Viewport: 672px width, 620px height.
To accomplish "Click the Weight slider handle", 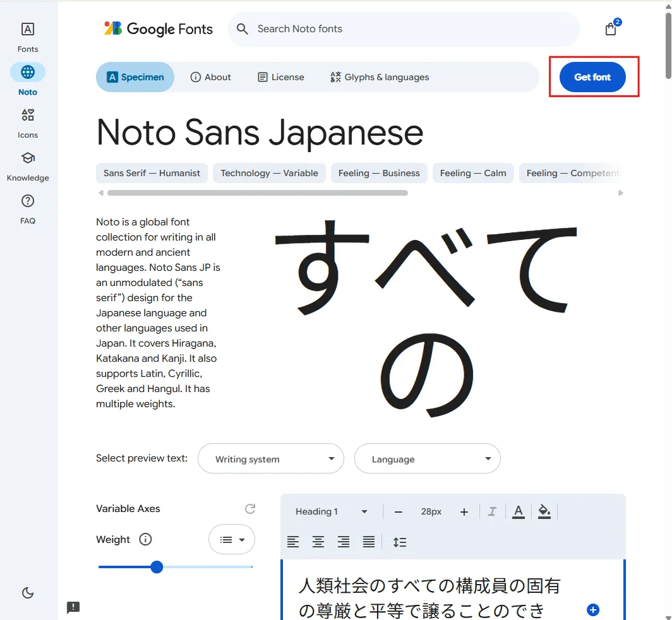I will pos(157,567).
